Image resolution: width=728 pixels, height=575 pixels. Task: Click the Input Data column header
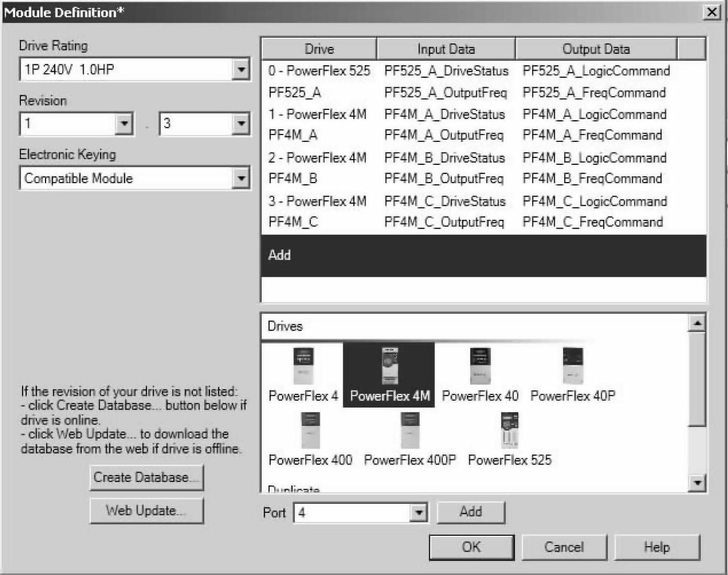coord(446,49)
